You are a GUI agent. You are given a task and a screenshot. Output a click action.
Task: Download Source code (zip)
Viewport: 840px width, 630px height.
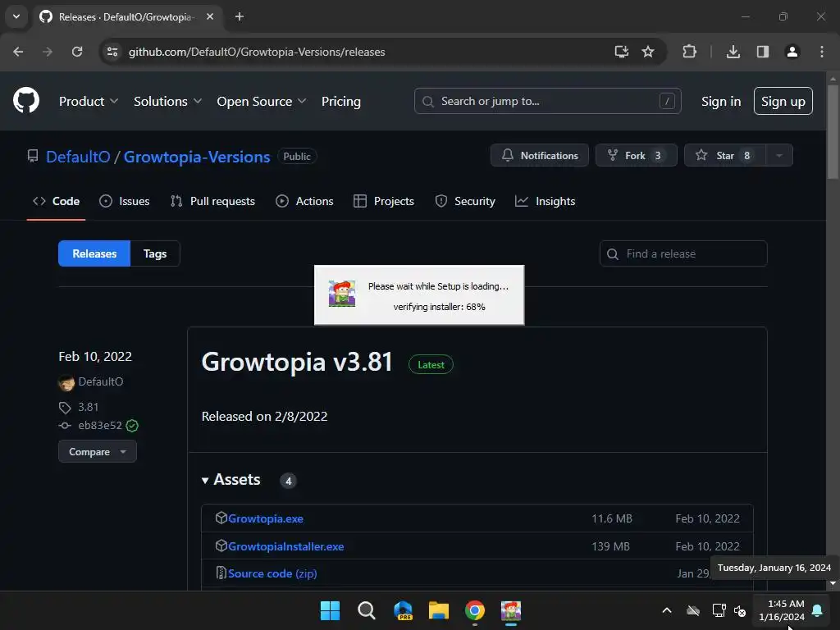tap(272, 573)
